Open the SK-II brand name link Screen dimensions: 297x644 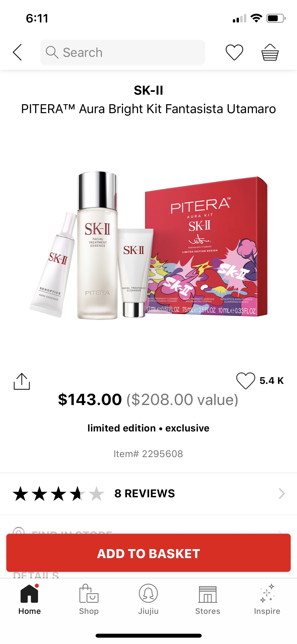[x=148, y=90]
